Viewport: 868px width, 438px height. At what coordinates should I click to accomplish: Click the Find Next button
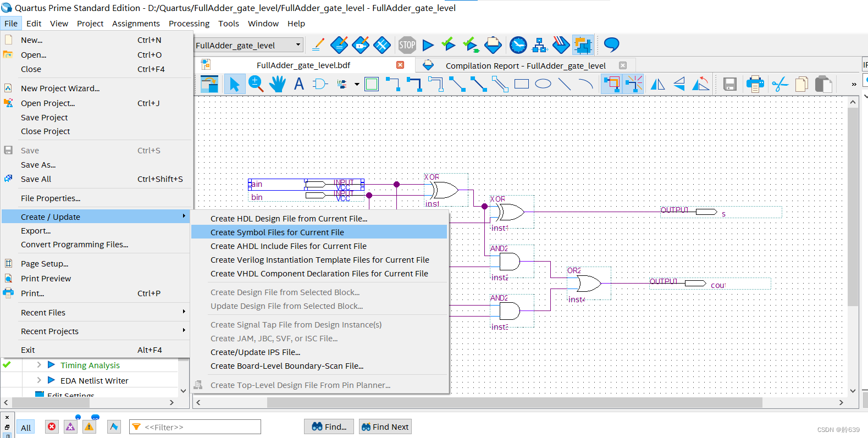pyautogui.click(x=385, y=426)
